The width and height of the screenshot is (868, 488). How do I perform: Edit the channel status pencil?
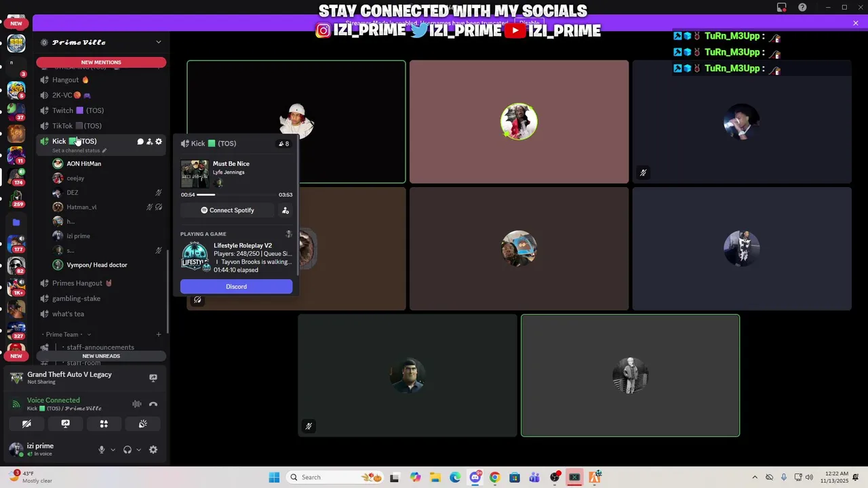pyautogui.click(x=104, y=150)
